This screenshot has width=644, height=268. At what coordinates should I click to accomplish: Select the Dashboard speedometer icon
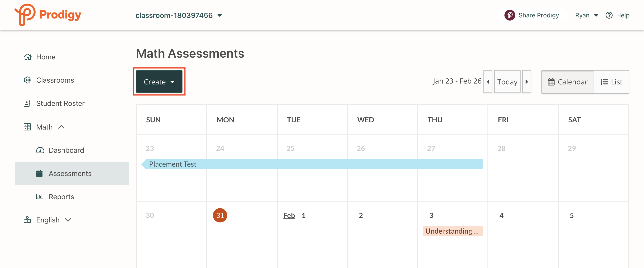(x=40, y=150)
